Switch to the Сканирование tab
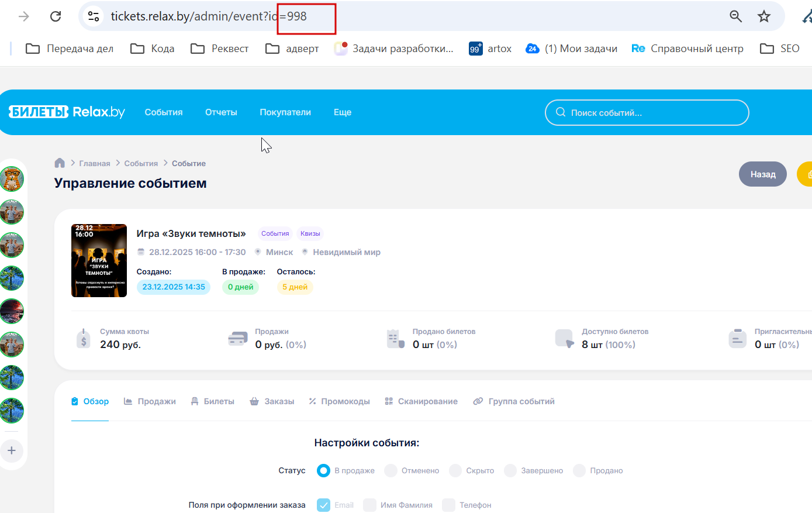812x513 pixels. point(421,401)
